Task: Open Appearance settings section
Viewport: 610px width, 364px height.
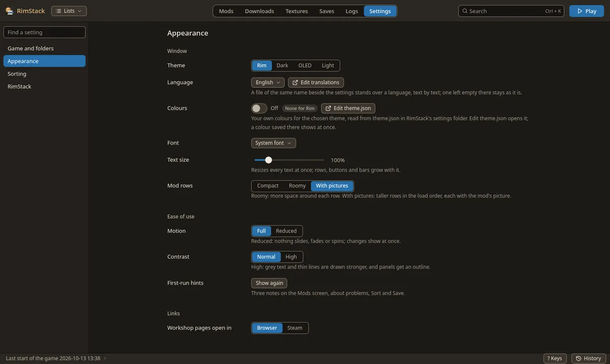Action: pyautogui.click(x=44, y=61)
